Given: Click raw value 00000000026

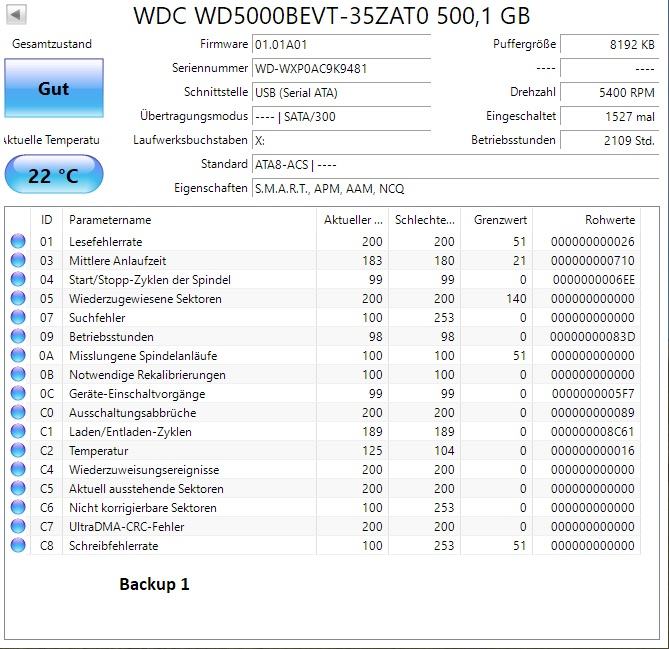Looking at the screenshot, I should click(x=593, y=242).
